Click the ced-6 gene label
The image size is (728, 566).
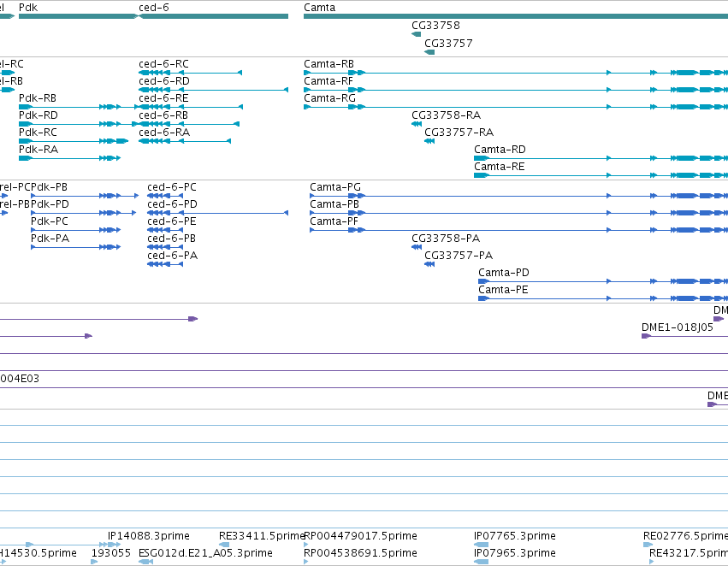click(x=154, y=8)
